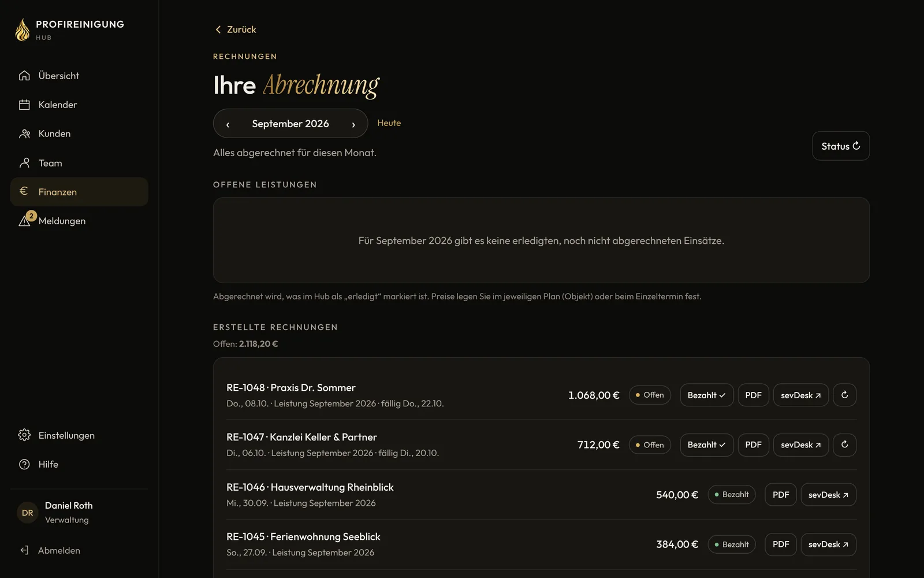924x578 pixels.
Task: Jump to current month via Heute
Action: click(x=389, y=123)
